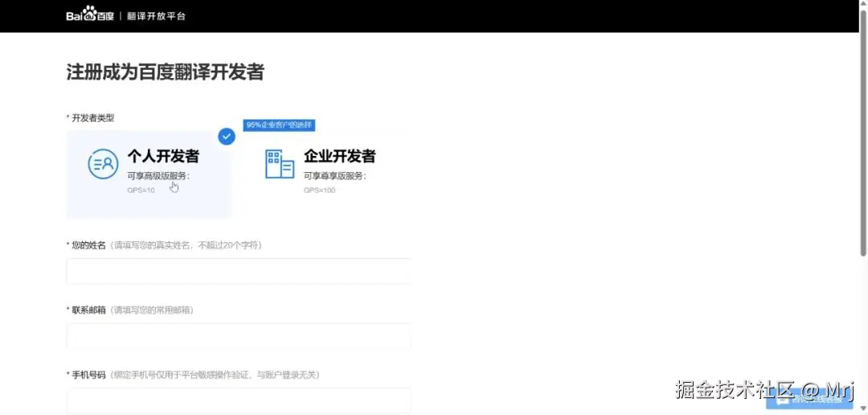The width and height of the screenshot is (868, 415).
Task: Click the 注册成为百度翻译开发者 heading
Action: click(165, 72)
